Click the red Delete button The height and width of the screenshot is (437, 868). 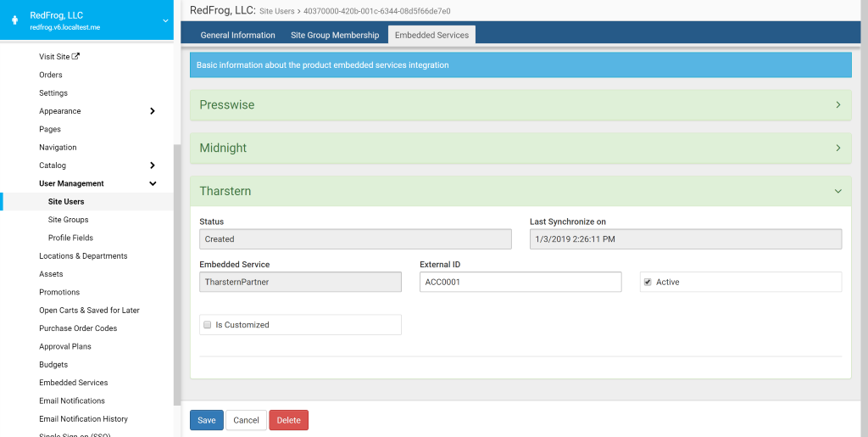pos(288,420)
